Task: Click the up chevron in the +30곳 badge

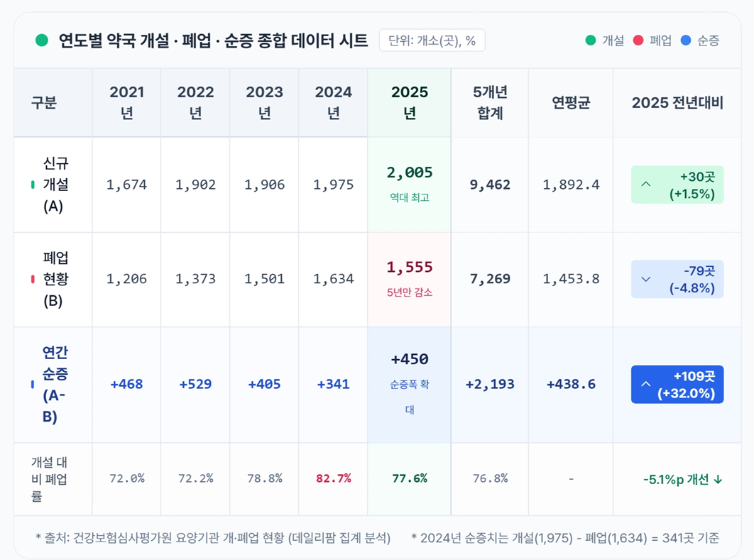Action: tap(646, 184)
